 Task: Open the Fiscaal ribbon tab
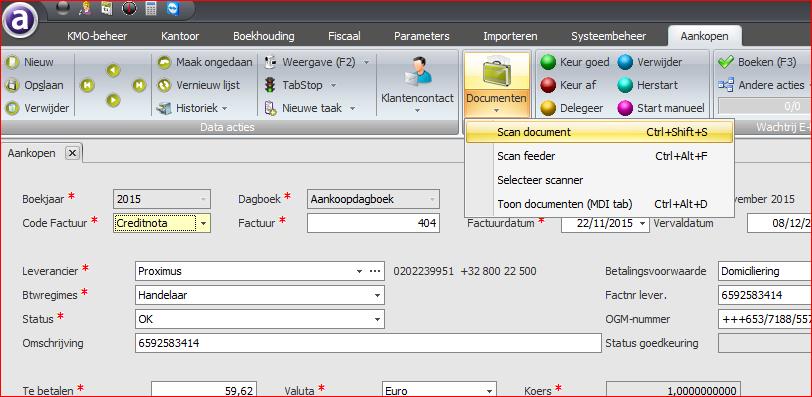(344, 36)
